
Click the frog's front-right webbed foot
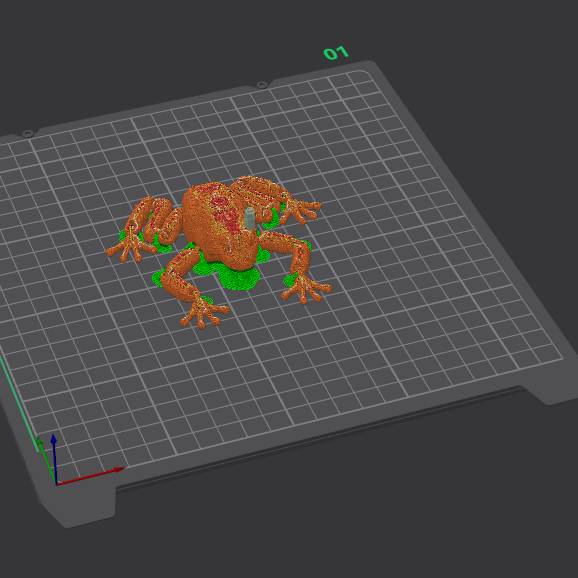tap(307, 289)
